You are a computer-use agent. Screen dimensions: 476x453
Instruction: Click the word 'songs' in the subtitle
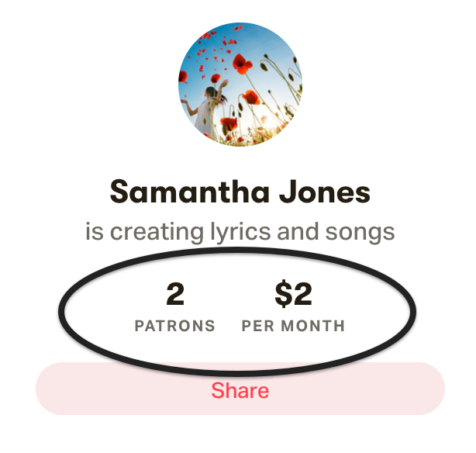pos(360,233)
